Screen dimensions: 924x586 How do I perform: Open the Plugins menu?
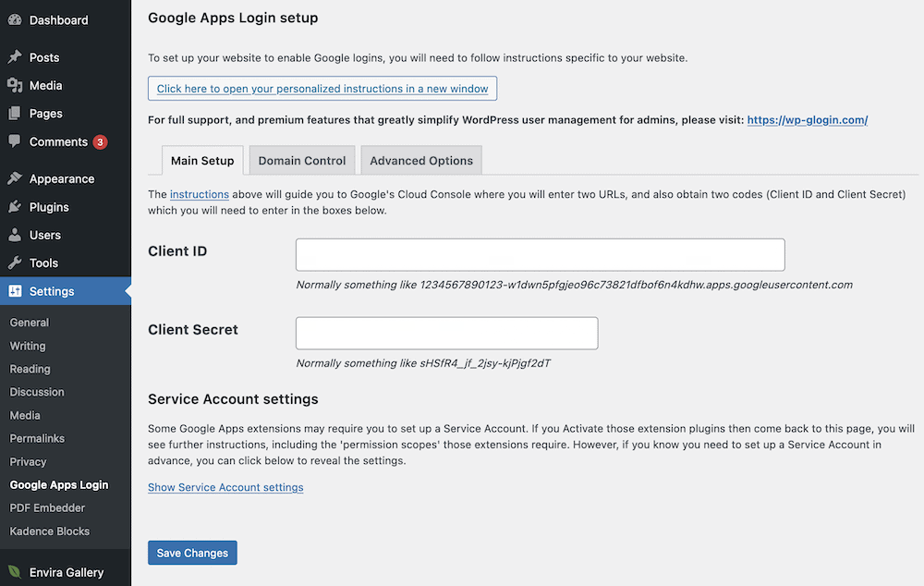point(49,207)
